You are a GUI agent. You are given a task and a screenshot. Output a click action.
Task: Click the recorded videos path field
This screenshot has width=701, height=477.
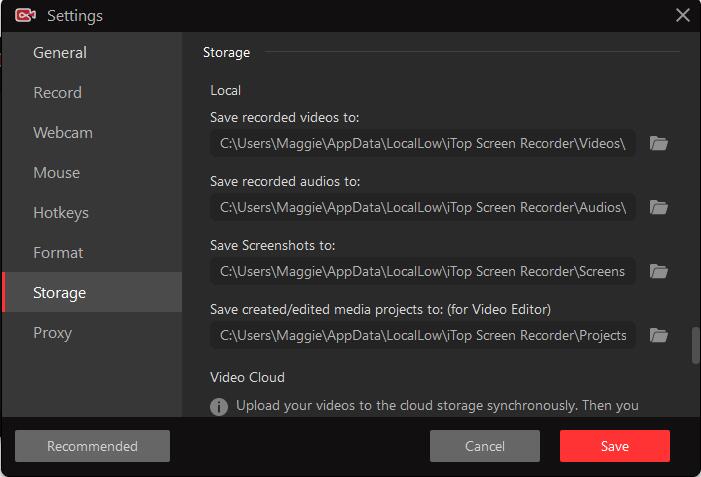[x=423, y=143]
